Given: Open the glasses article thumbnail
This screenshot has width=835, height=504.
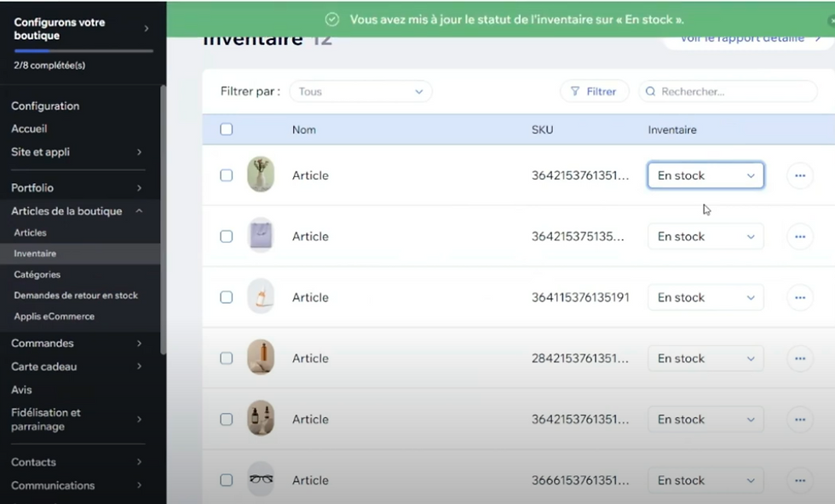Looking at the screenshot, I should pyautogui.click(x=261, y=479).
